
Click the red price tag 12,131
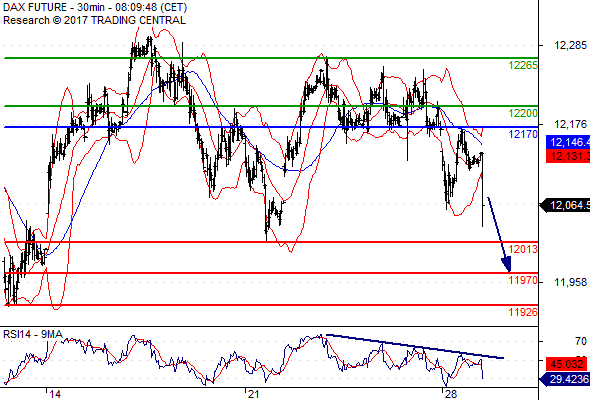coord(568,156)
